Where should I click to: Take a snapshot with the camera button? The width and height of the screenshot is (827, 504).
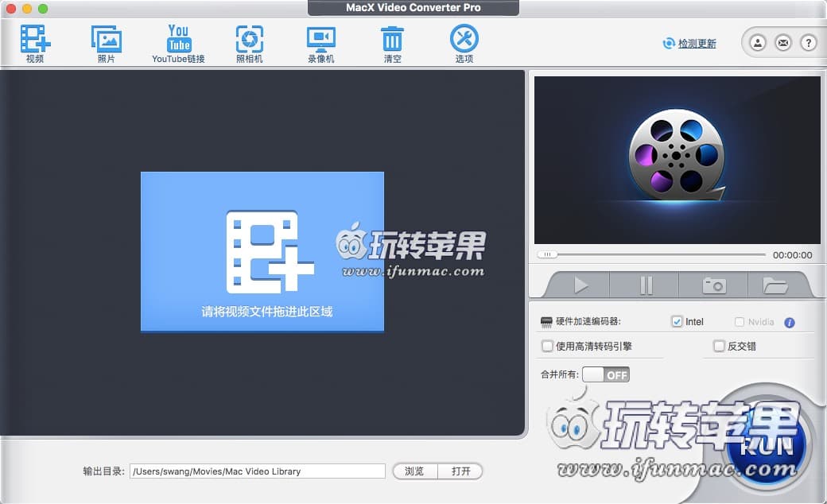pyautogui.click(x=714, y=285)
